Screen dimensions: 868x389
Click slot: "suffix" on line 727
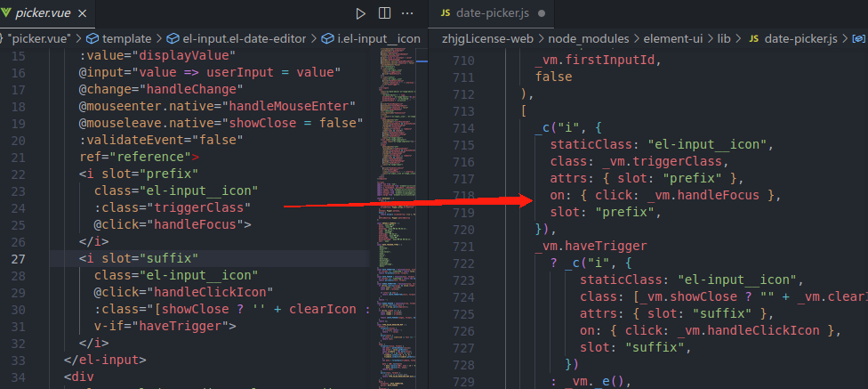click(x=636, y=347)
